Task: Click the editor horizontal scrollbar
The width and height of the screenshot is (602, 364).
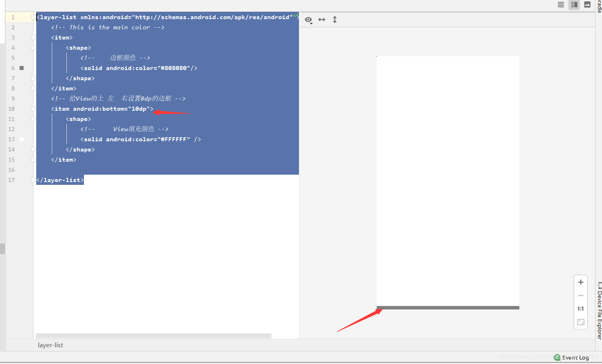Action: coord(154,336)
